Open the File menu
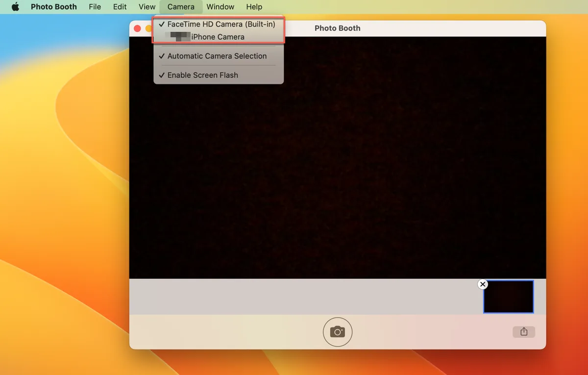The image size is (588, 375). point(95,7)
